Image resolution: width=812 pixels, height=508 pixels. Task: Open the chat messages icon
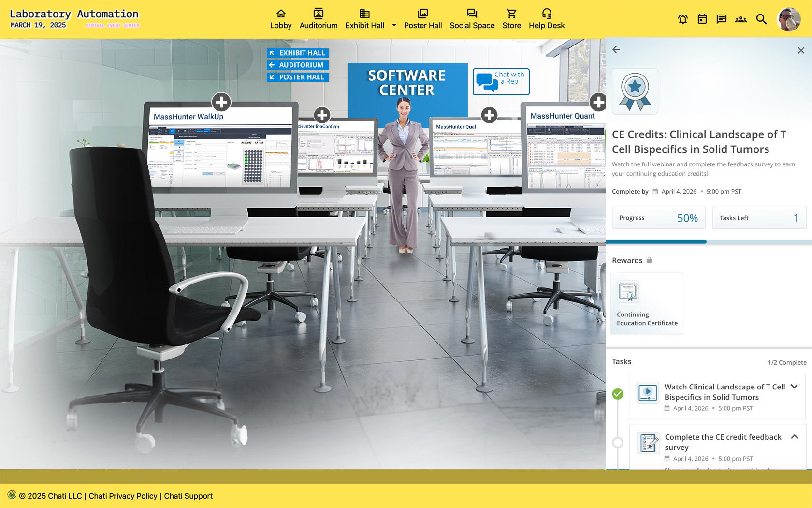[721, 19]
